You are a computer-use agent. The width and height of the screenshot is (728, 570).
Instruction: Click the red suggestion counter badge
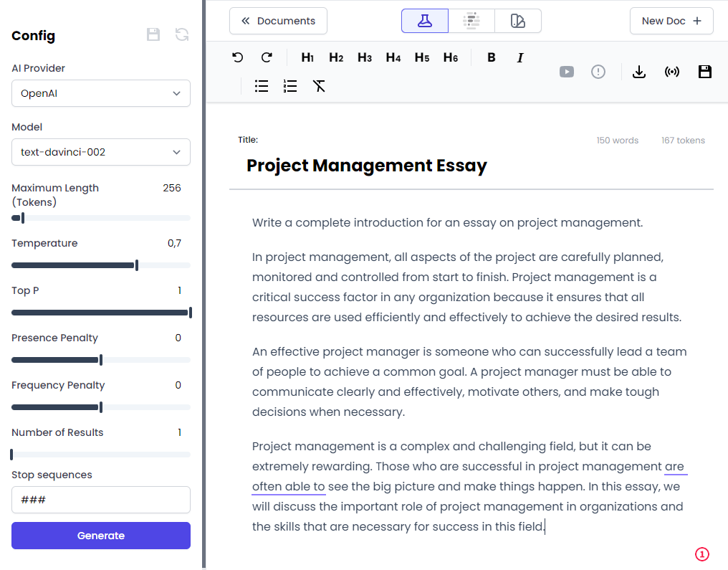701,554
